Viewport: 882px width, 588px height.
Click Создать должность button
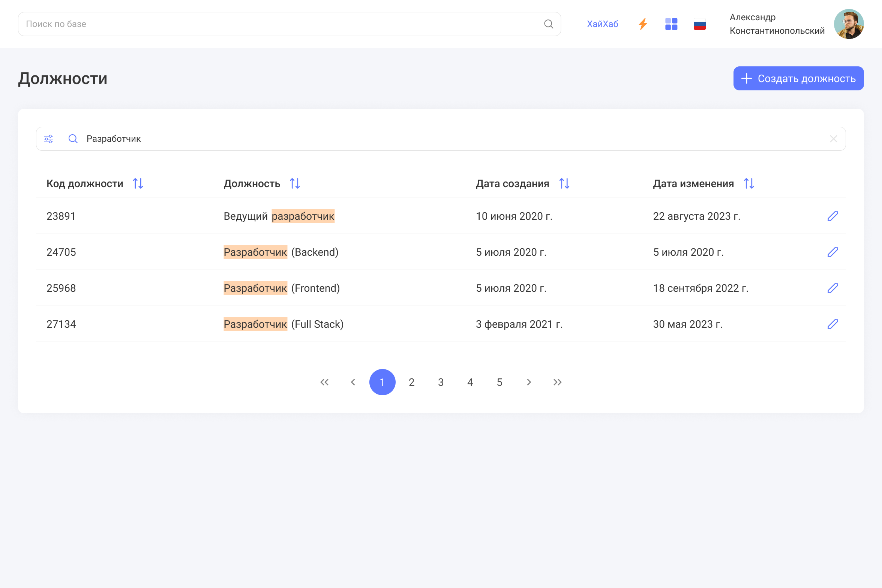798,78
